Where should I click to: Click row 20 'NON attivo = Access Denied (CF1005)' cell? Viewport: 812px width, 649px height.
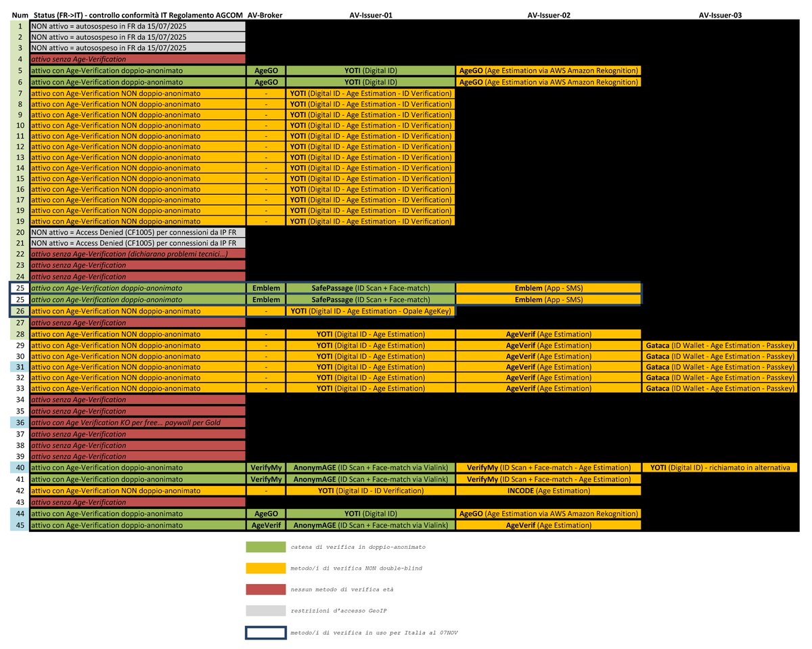coord(137,232)
